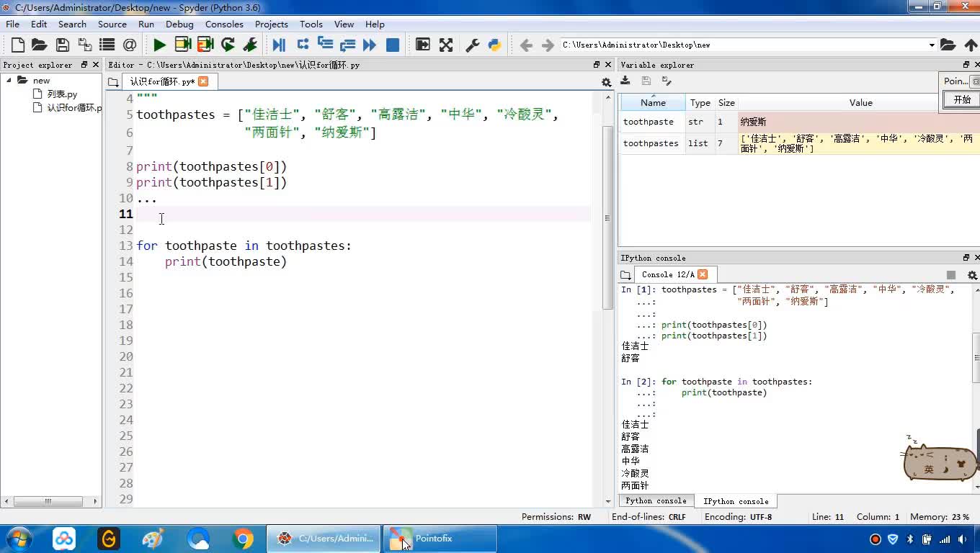Open the IPython console options gear

click(x=971, y=275)
